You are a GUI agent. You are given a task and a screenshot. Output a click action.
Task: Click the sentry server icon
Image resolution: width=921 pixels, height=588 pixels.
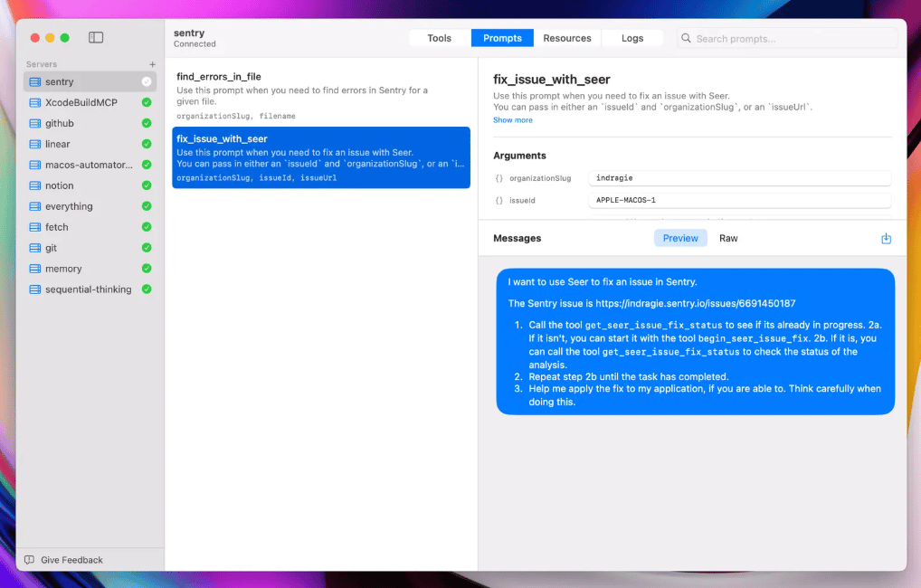[35, 81]
